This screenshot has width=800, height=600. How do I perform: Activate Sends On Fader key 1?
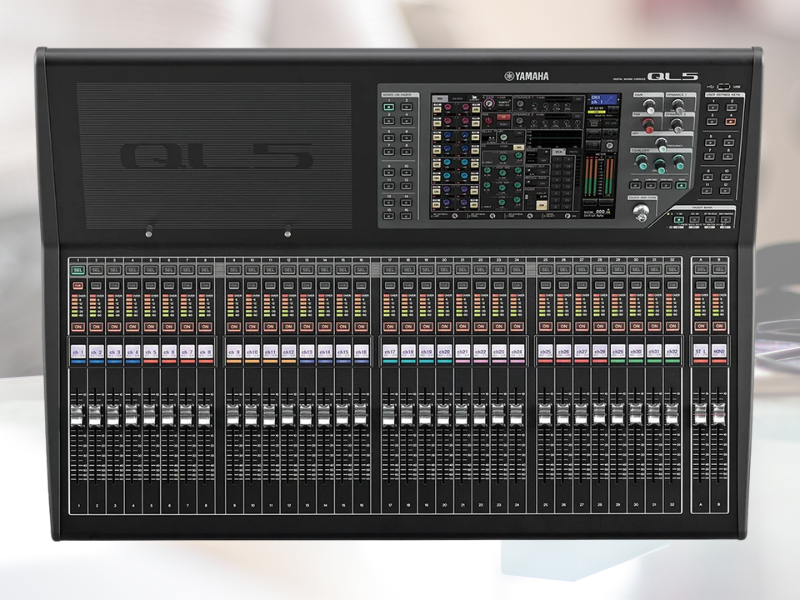389,107
